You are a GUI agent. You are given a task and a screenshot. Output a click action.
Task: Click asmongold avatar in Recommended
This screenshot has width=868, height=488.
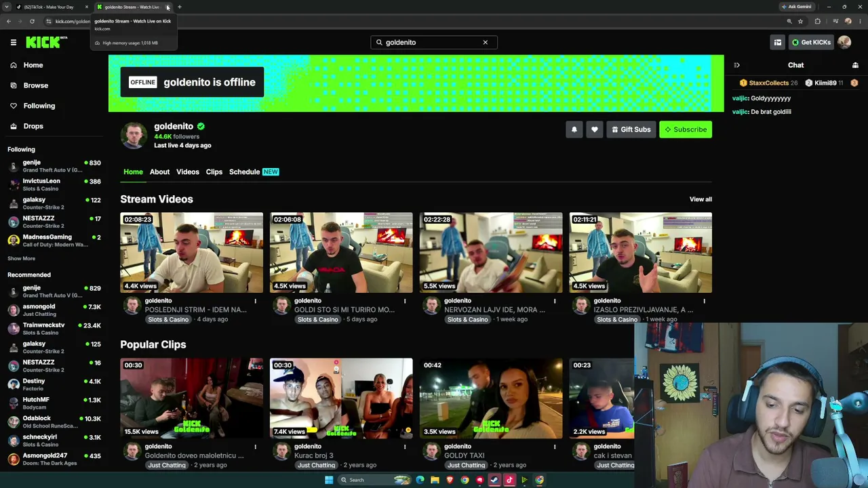[14, 310]
